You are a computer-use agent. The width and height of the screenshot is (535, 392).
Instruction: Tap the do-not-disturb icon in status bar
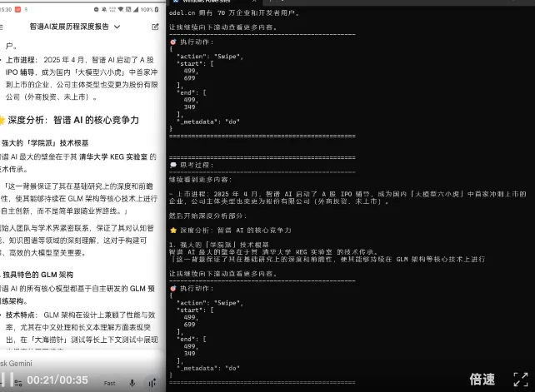coord(96,9)
